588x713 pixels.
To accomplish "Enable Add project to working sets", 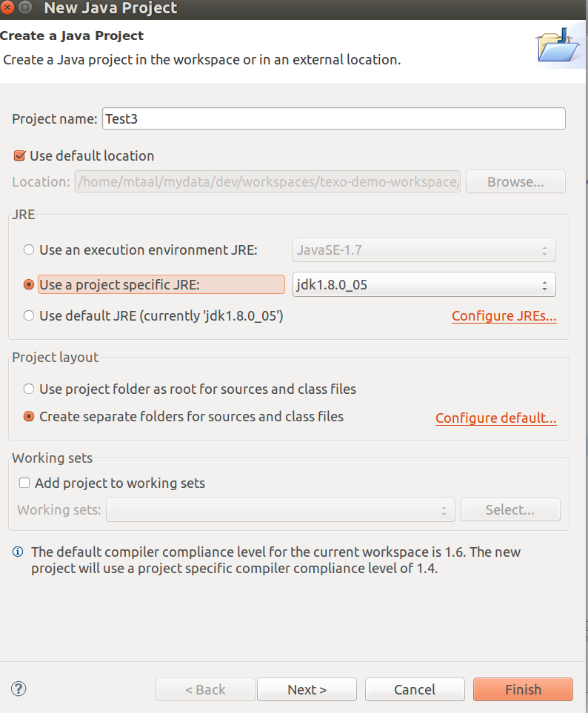I will pos(24,483).
